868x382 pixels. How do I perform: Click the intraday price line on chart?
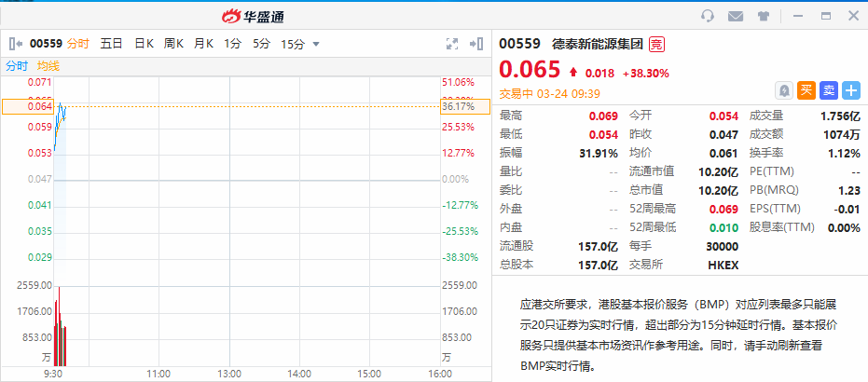60,125
